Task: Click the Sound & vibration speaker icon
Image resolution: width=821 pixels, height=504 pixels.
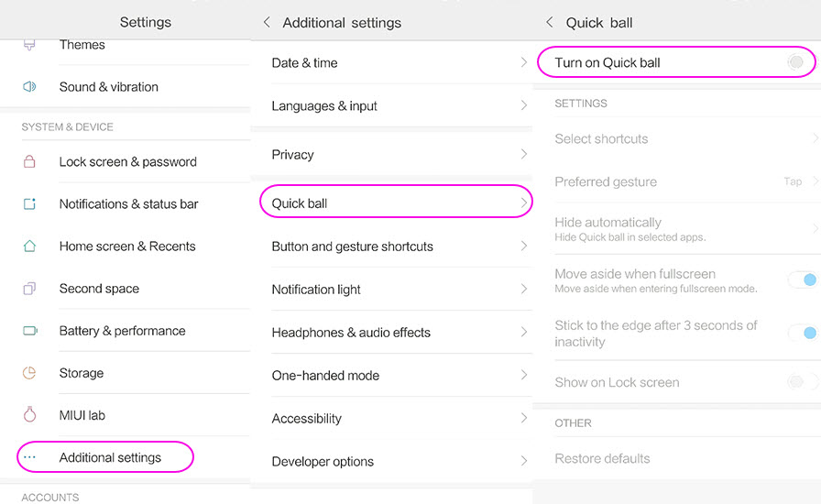Action: pyautogui.click(x=29, y=87)
